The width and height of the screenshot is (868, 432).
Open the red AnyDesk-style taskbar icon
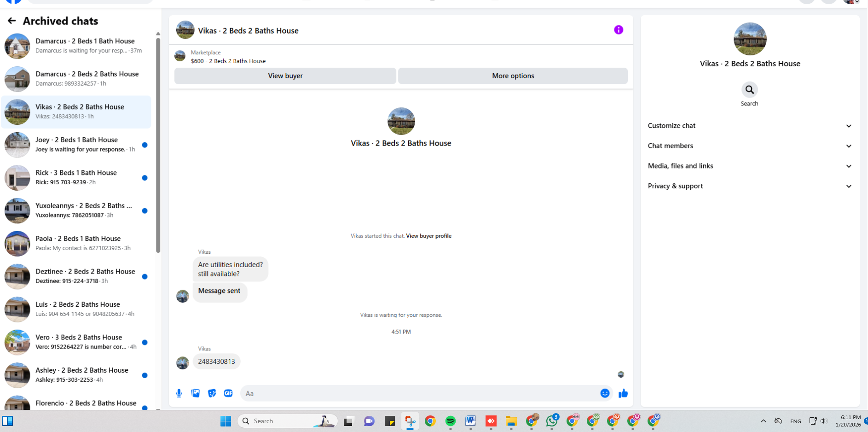(491, 421)
